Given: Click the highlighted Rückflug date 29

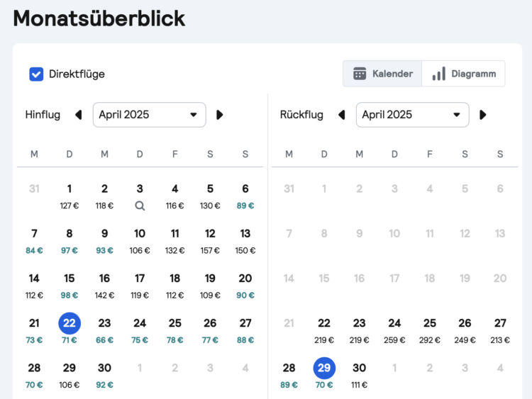Looking at the screenshot, I should click(x=324, y=368).
